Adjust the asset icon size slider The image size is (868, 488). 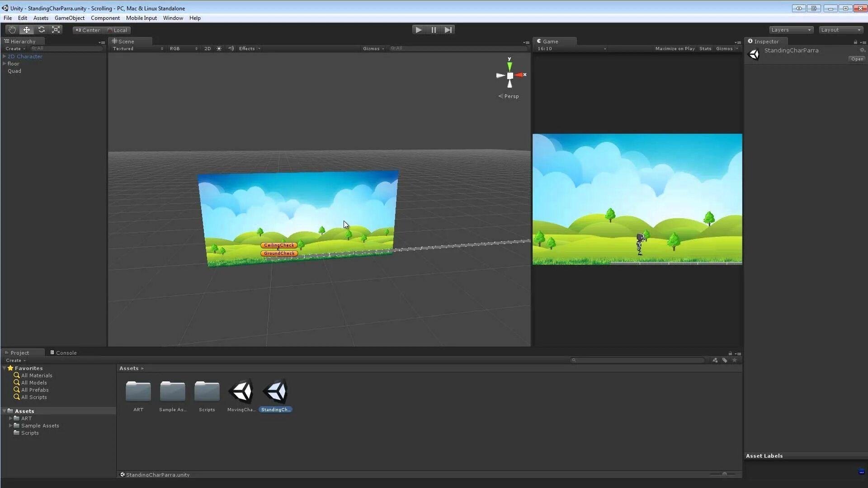[724, 474]
